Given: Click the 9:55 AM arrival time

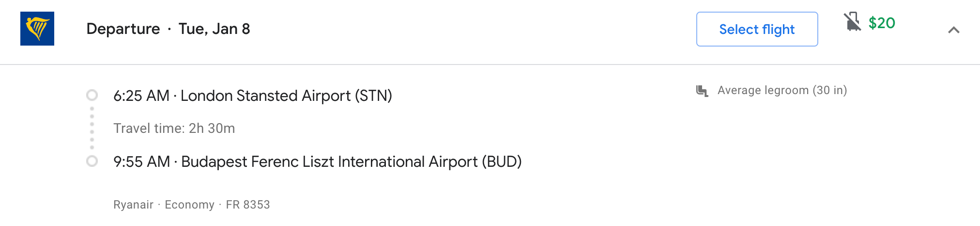Looking at the screenshot, I should 141,161.
